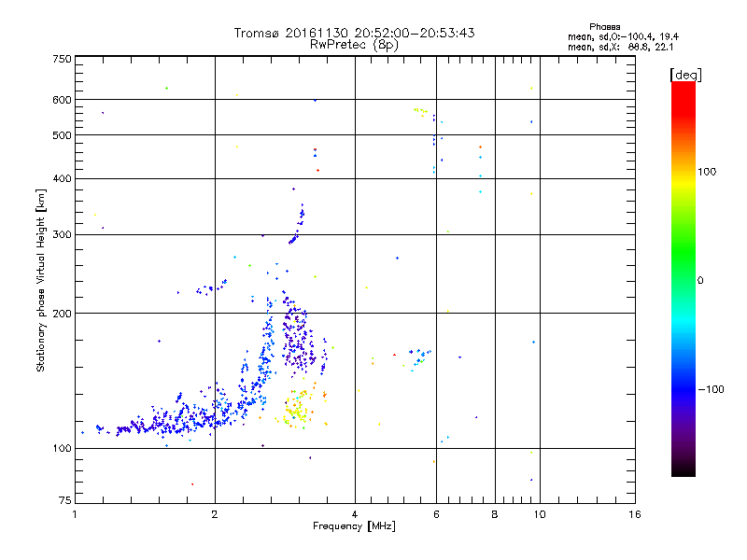
Task: Select the 'mean, sd,X: 88.8, 22.1' line
Action: click(x=620, y=47)
